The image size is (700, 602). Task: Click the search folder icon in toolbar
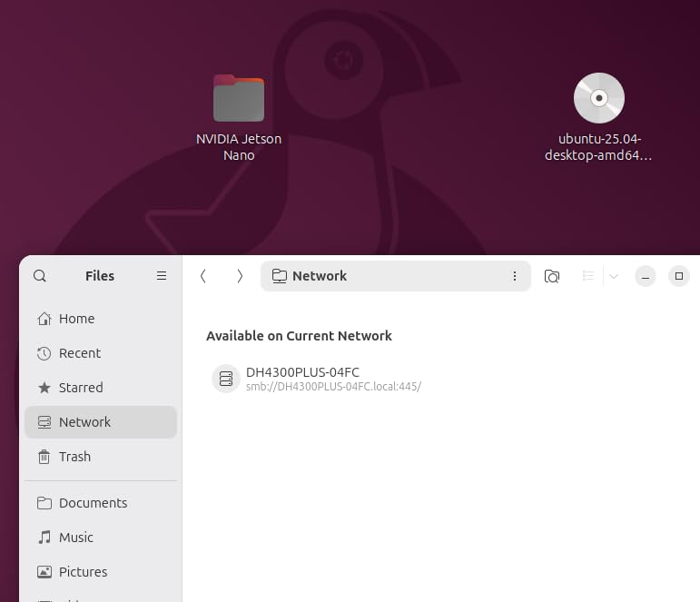[552, 276]
